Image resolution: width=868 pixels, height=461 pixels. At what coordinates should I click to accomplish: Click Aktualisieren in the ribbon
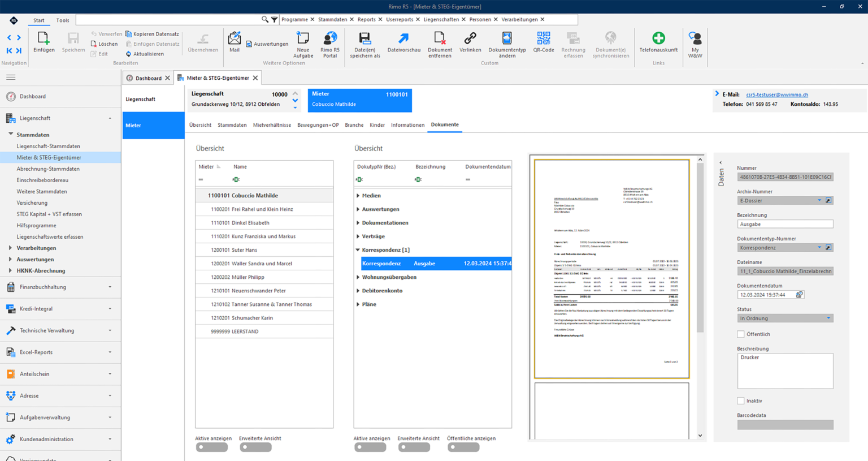(x=145, y=54)
